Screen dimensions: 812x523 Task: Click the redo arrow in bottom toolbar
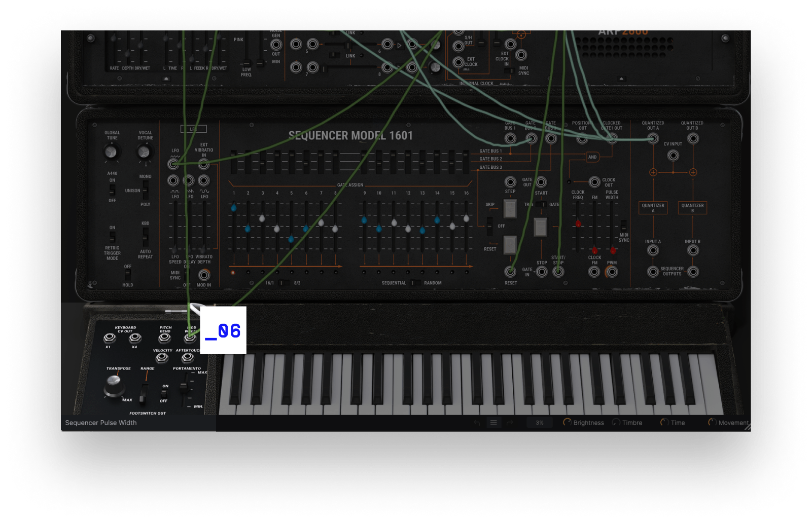[x=510, y=423]
